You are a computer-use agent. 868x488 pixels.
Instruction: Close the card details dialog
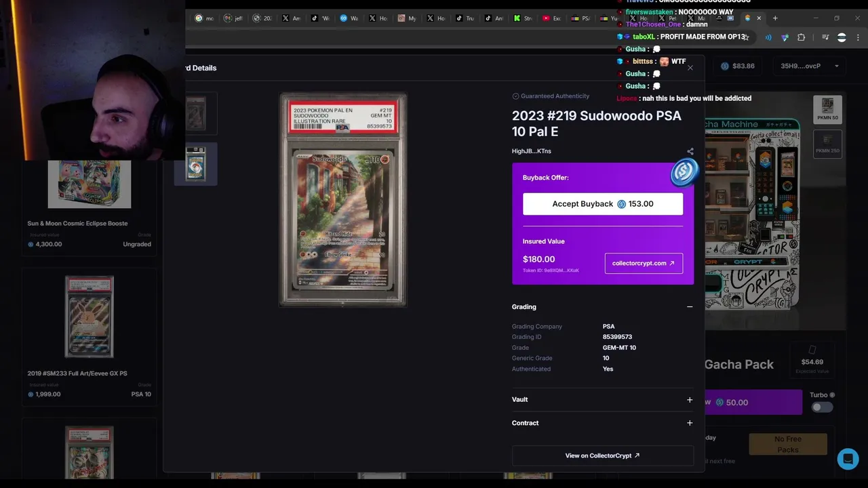(x=690, y=68)
